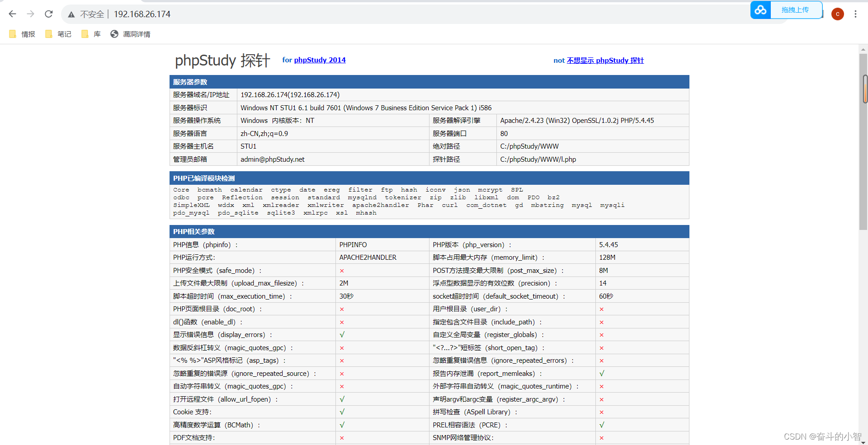Click the post_max_size value 8M
Viewport: 868px width, 445px height.
pos(604,271)
